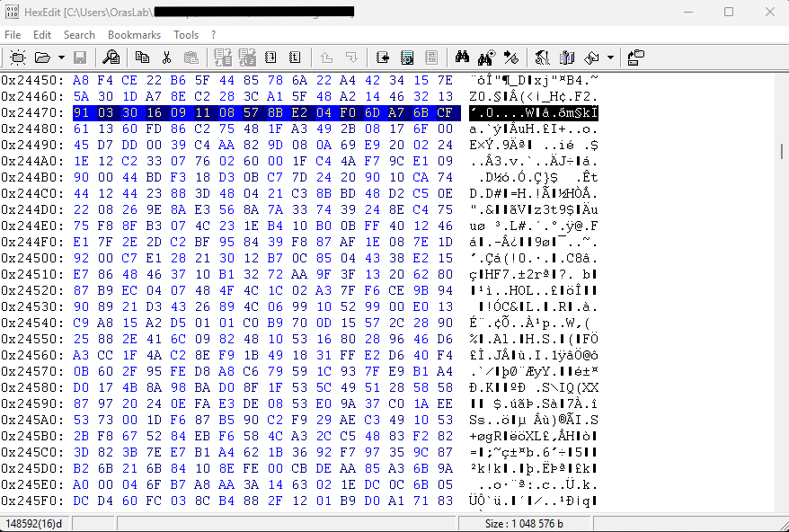
Task: Expand the dropdown arrow near the toolbar's right end
Action: tap(610, 58)
